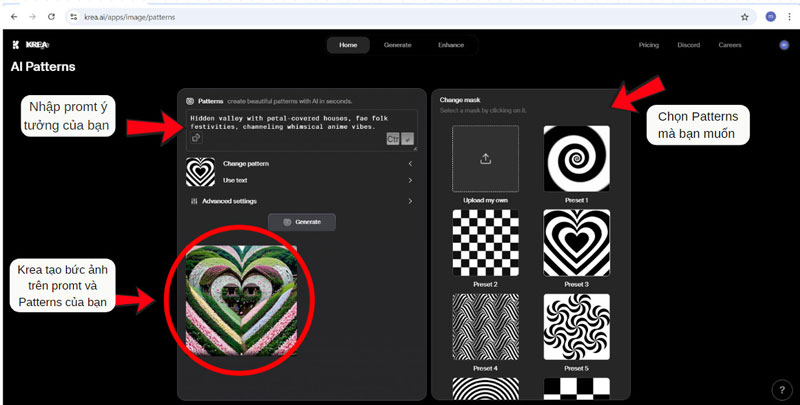Open the Discord link
The image size is (800, 405).
(688, 45)
